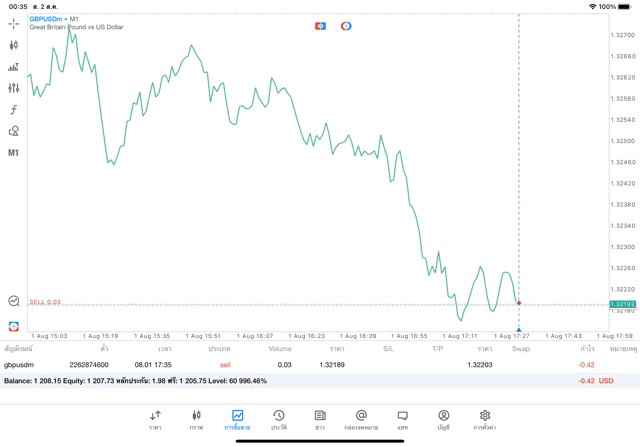Select the gbpusdm sell position row
This screenshot has width=640, height=447.
tap(300, 365)
